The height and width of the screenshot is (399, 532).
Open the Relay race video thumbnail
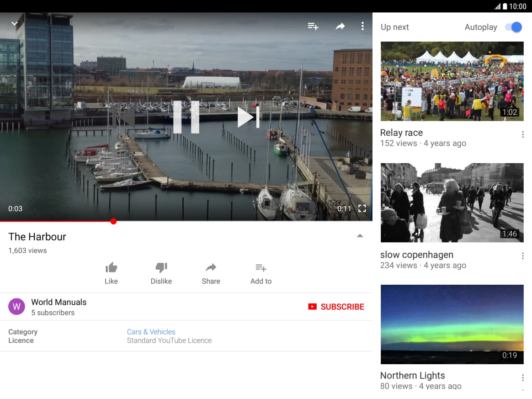[x=452, y=81]
